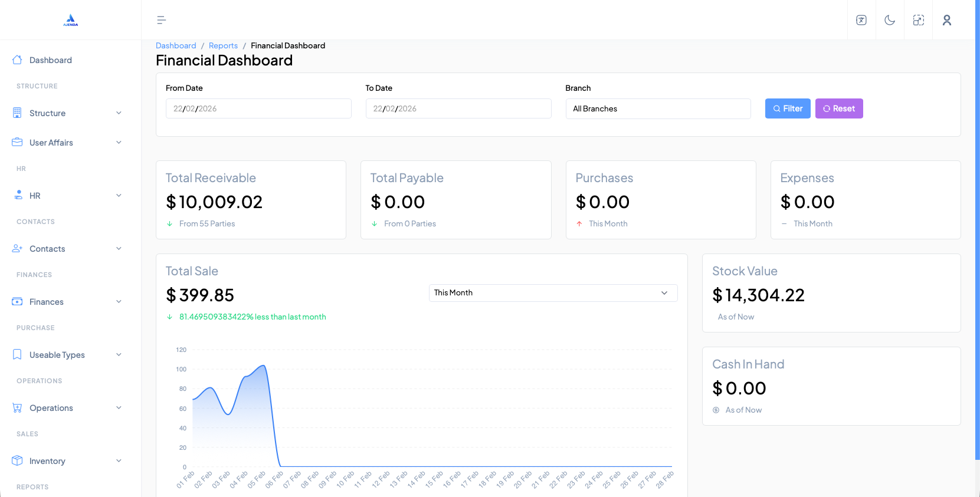Screen dimensions: 980x497
Task: Click the Operations cart icon
Action: tap(17, 408)
